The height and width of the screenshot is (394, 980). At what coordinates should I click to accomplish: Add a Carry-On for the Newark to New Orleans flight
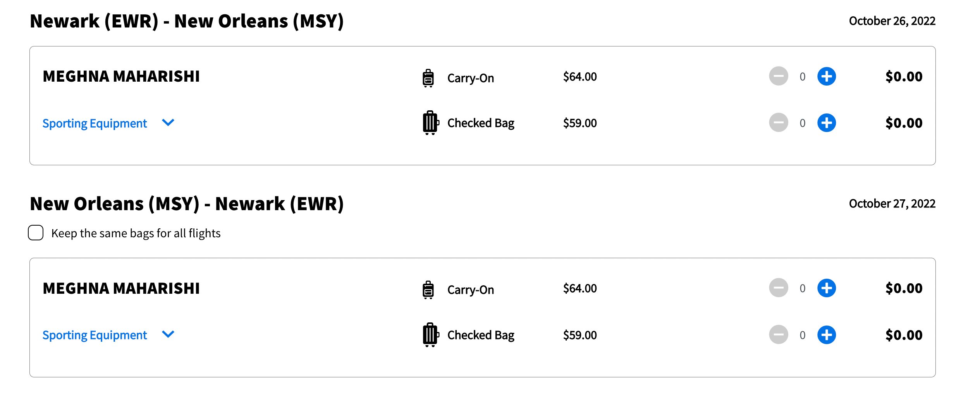pyautogui.click(x=826, y=76)
